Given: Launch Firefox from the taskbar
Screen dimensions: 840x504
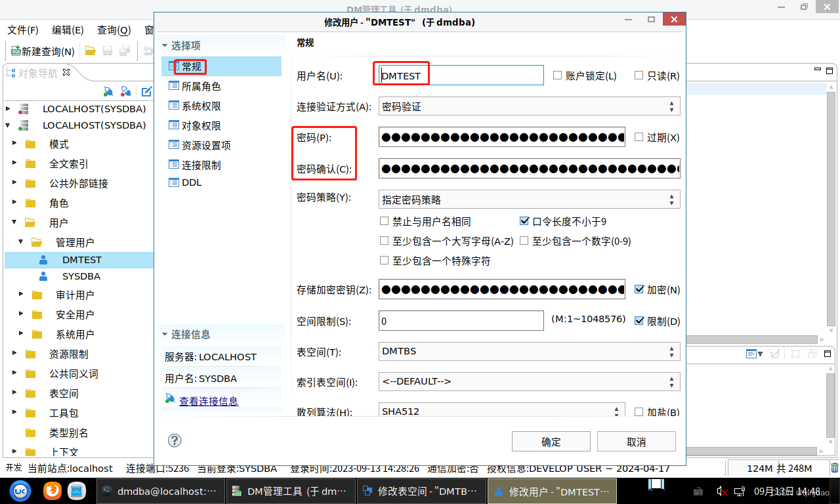Looking at the screenshot, I should (52, 491).
